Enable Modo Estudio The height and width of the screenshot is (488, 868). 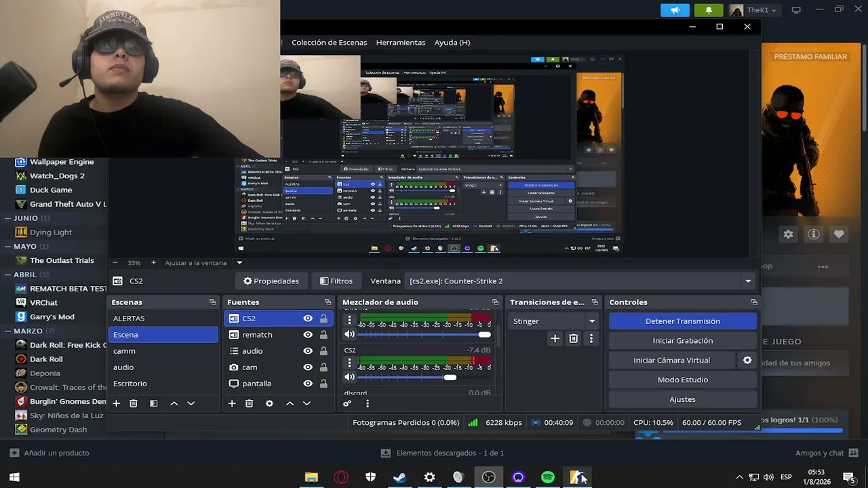(x=682, y=380)
